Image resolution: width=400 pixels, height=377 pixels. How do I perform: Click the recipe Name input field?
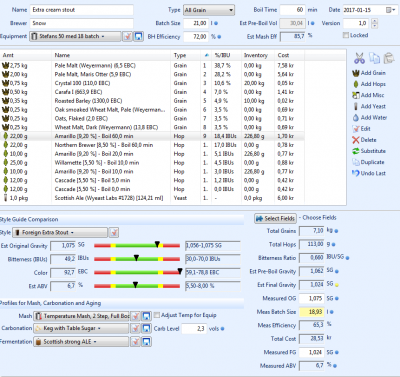(82, 10)
